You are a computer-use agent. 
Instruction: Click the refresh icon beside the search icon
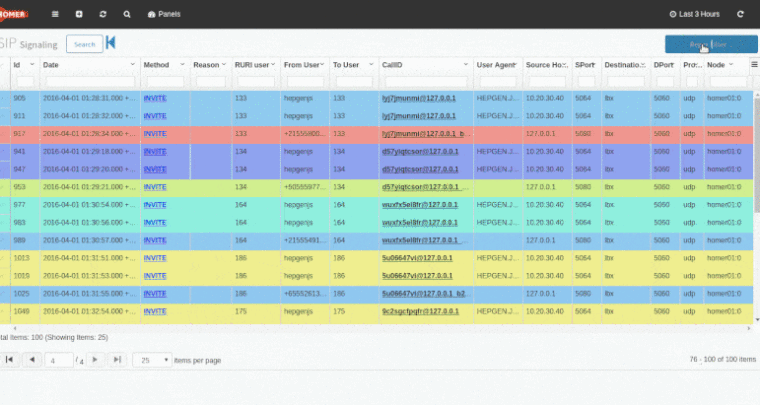(x=103, y=15)
